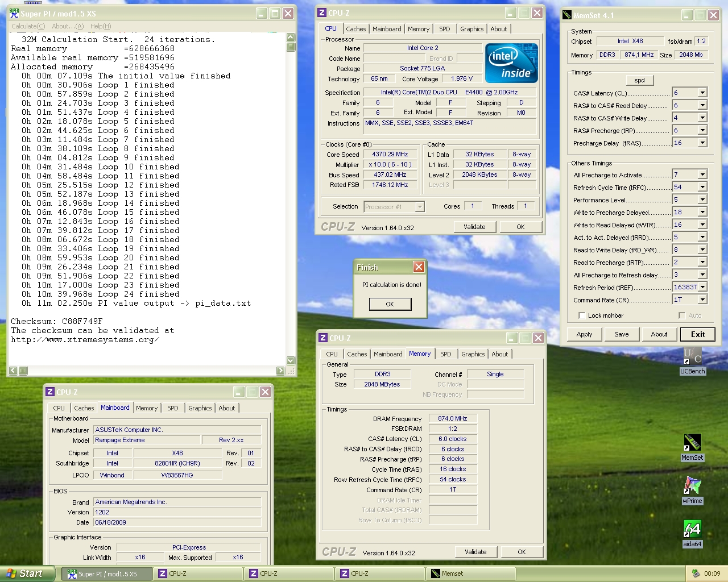Open the Refresh Period (tREF) dropdown

702,287
